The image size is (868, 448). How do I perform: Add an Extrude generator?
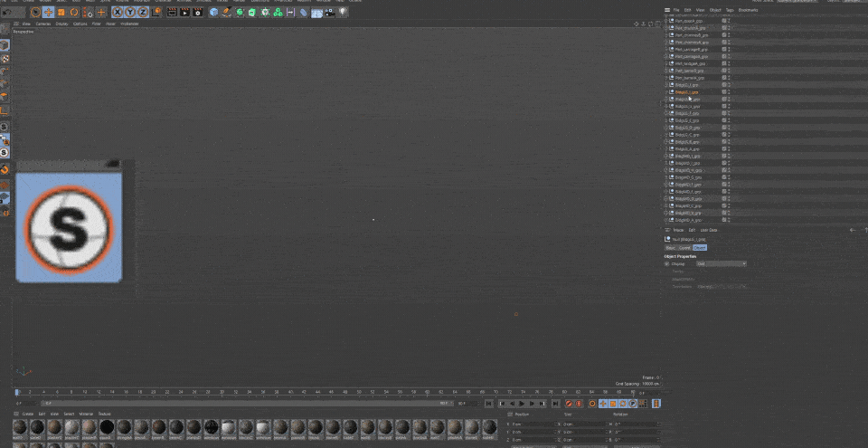251,12
